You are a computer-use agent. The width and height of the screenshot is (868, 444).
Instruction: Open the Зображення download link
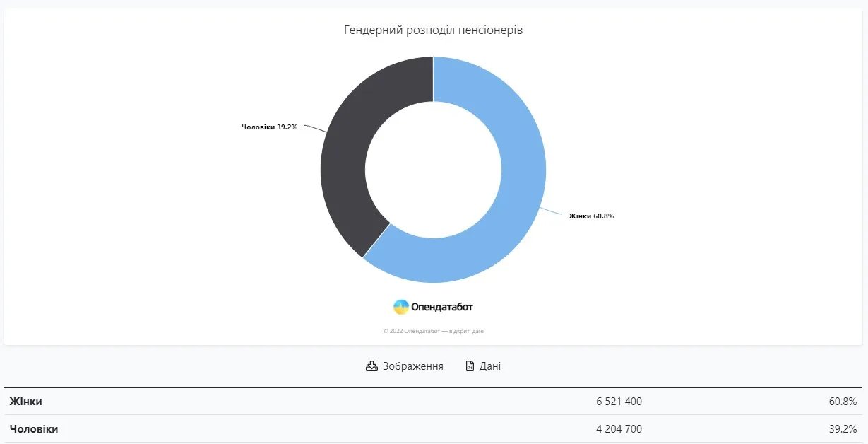click(412, 366)
